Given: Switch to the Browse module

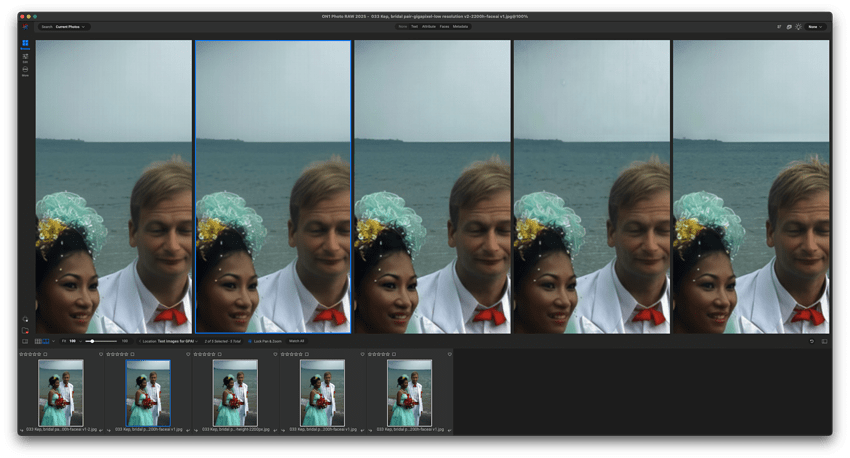Looking at the screenshot, I should pos(25,44).
